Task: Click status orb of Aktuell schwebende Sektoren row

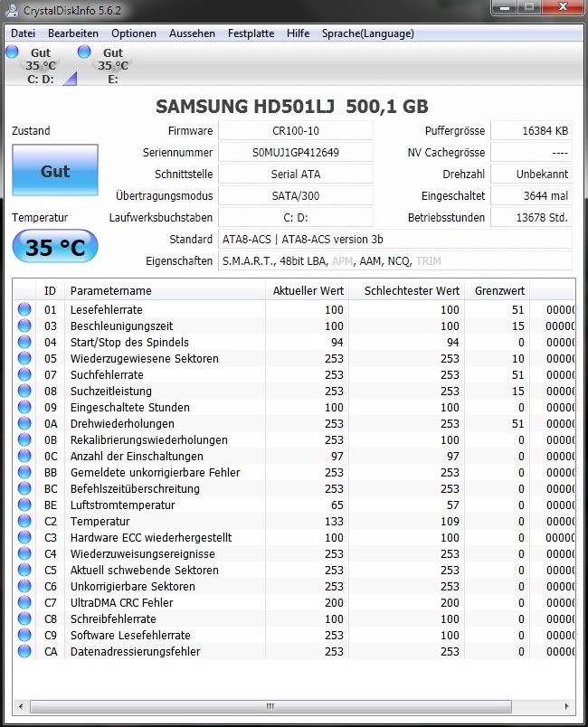Action: pyautogui.click(x=24, y=570)
